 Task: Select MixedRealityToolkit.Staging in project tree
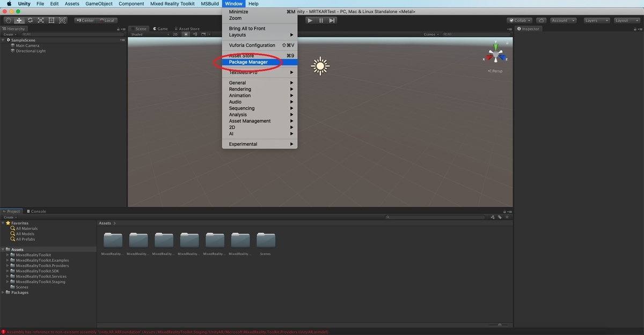click(40, 282)
